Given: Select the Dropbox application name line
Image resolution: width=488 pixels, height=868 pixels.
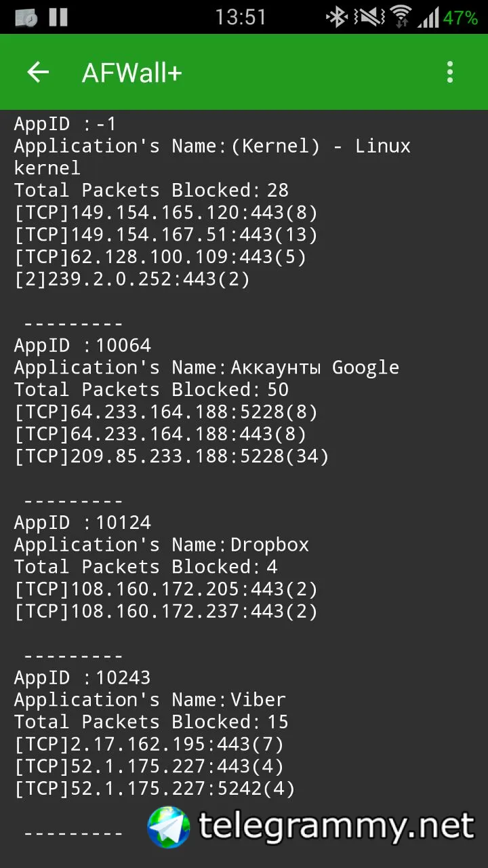Looking at the screenshot, I should click(x=161, y=545).
